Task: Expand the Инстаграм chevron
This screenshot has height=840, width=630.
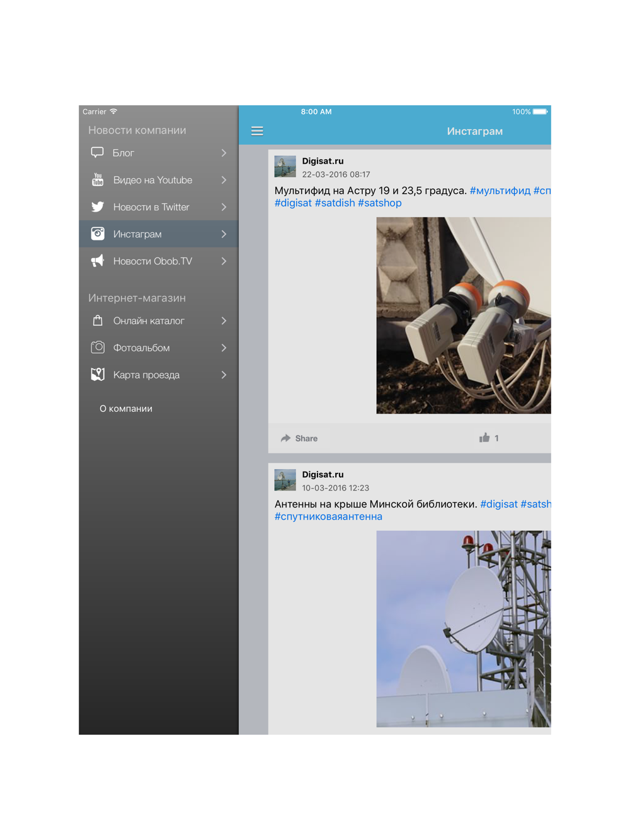Action: pyautogui.click(x=224, y=234)
